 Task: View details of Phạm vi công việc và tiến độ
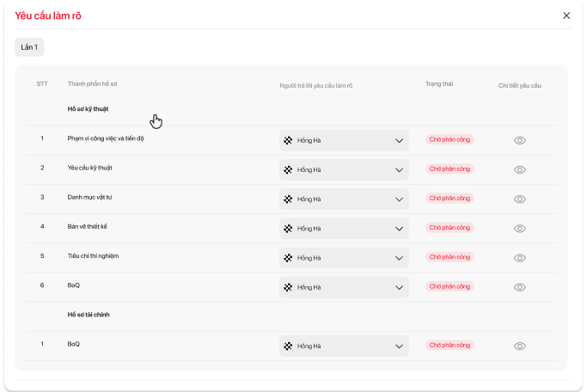coord(519,140)
